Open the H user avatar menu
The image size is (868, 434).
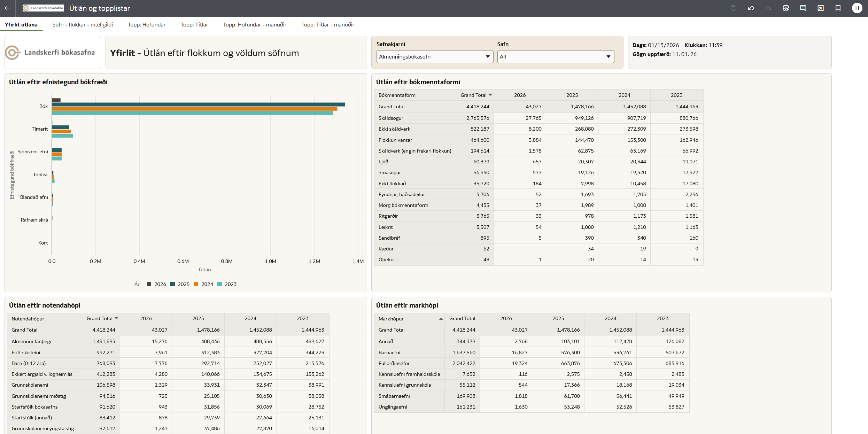coord(857,8)
